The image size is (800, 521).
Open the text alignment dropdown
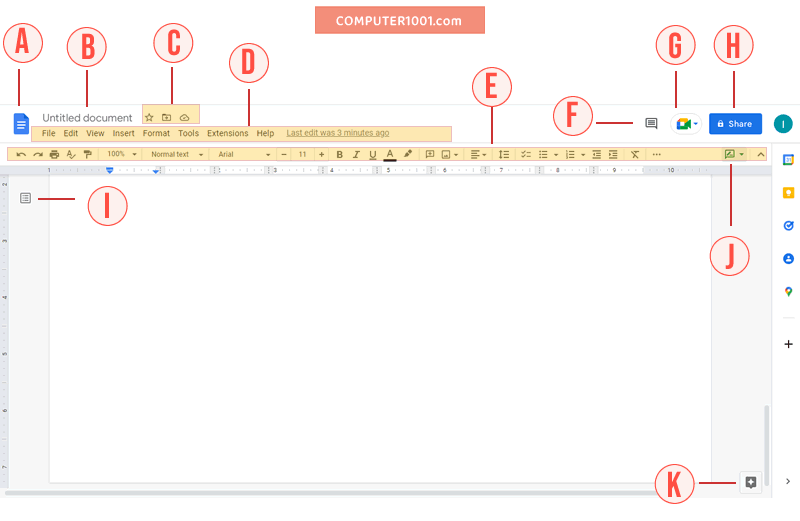coord(478,154)
